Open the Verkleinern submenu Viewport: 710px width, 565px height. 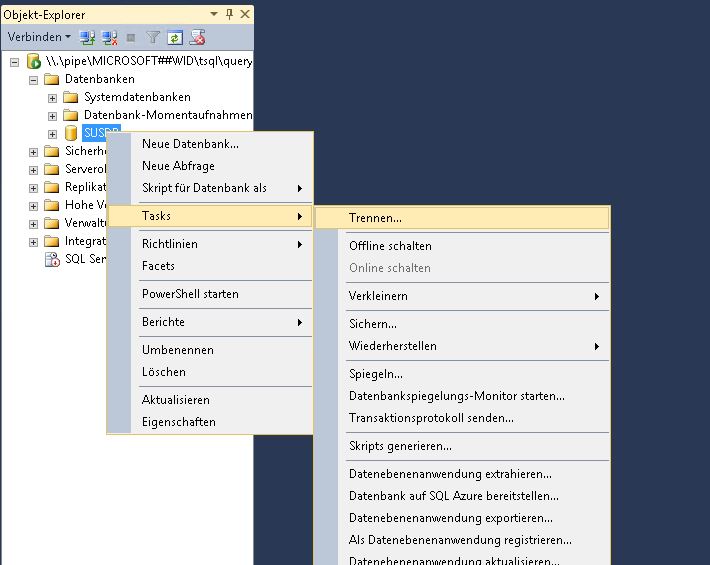pyautogui.click(x=462, y=296)
